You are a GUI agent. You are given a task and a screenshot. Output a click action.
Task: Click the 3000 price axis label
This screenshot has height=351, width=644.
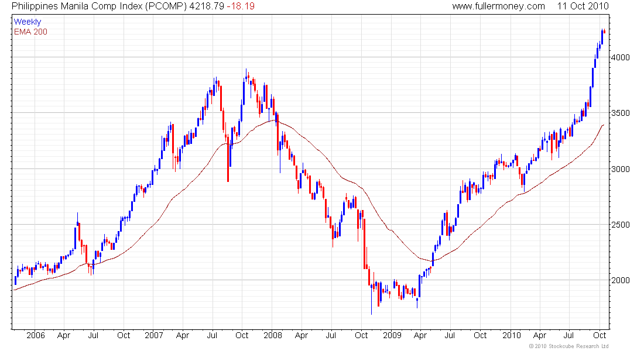(x=620, y=168)
